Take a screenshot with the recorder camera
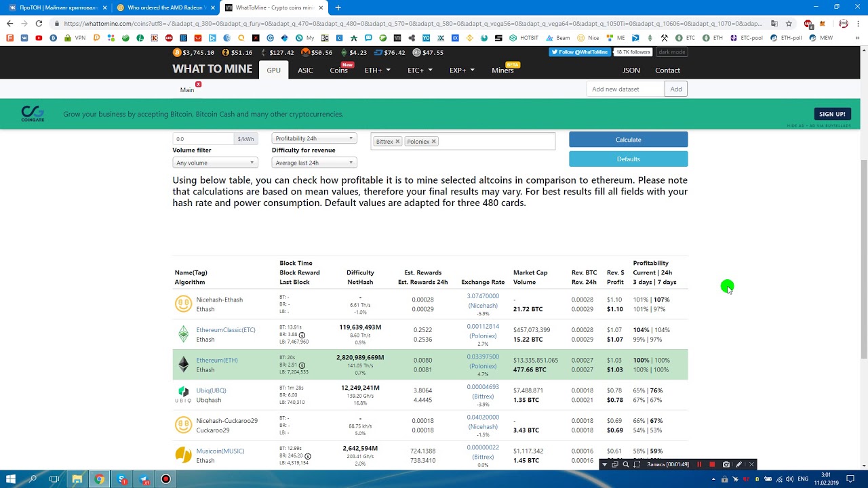The height and width of the screenshot is (488, 868). 726,464
